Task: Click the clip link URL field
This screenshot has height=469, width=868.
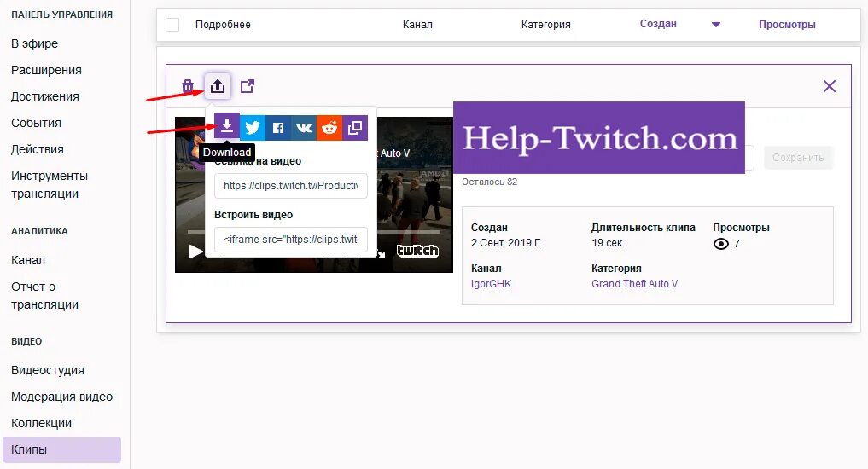Action: pos(291,186)
